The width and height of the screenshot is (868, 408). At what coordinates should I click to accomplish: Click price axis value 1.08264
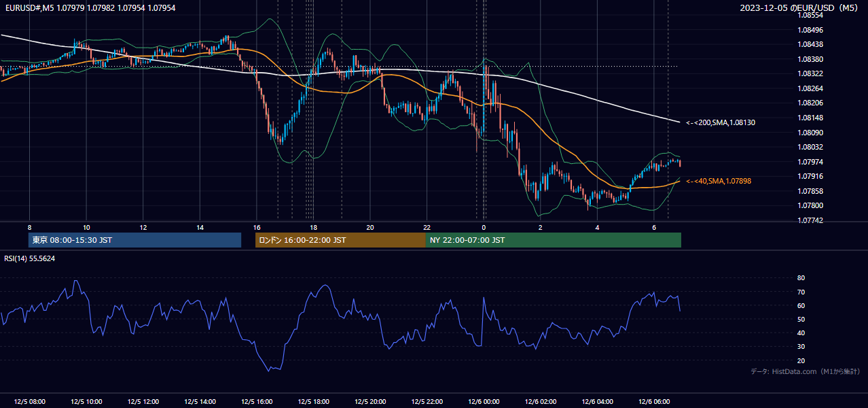810,88
